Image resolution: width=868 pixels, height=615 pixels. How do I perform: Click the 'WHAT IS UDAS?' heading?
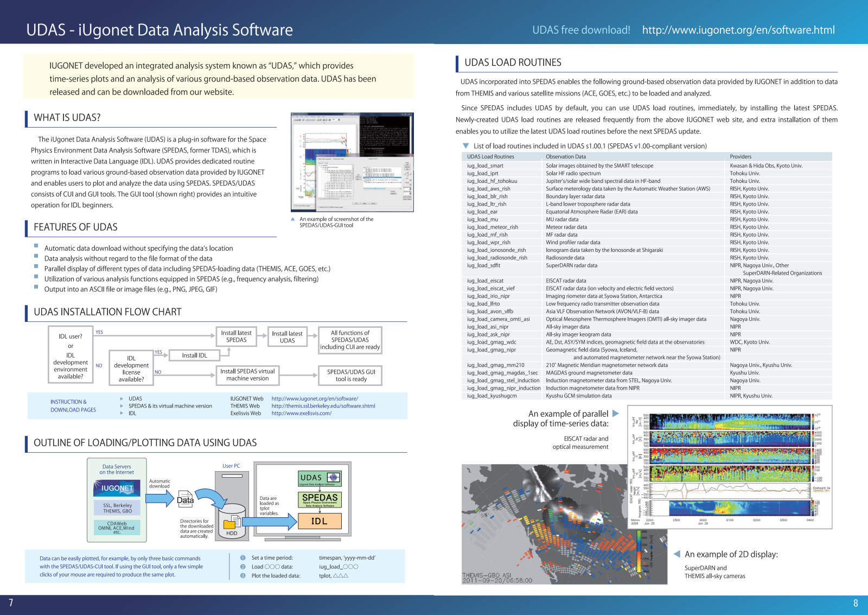(67, 118)
